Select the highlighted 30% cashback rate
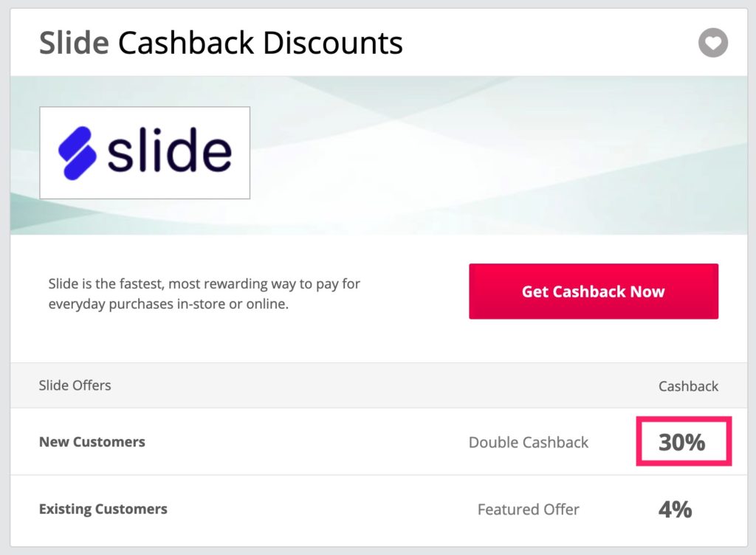This screenshot has height=555, width=756. pos(683,441)
